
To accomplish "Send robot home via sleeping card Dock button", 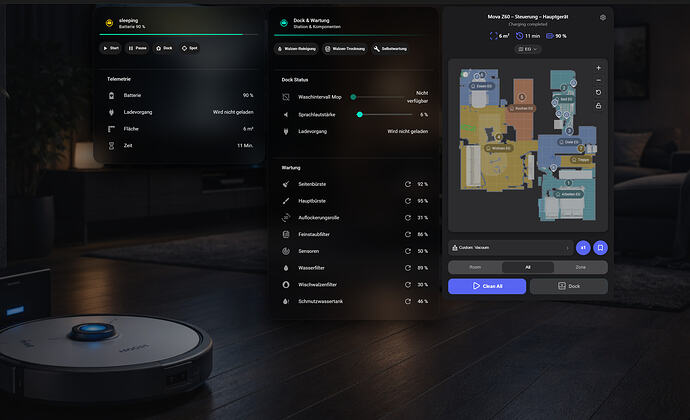I will [x=164, y=48].
